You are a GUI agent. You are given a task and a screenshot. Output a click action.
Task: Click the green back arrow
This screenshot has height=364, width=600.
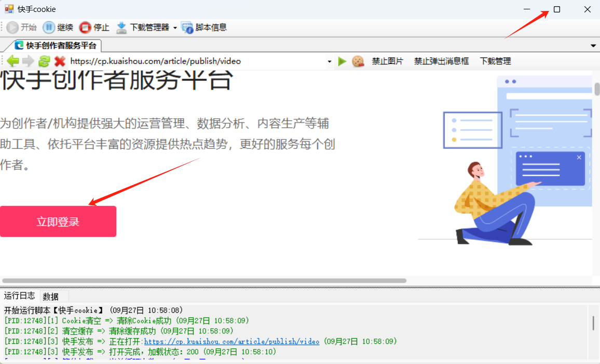tap(13, 61)
